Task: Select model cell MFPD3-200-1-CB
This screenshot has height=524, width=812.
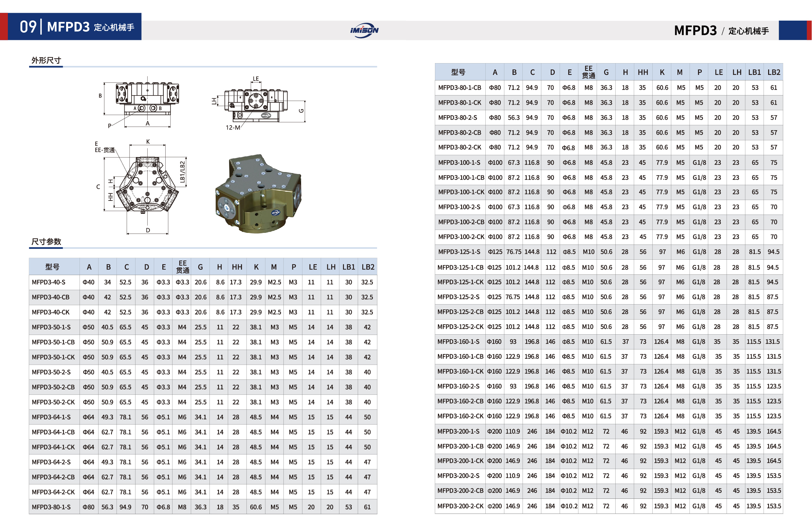Action: pos(460,446)
